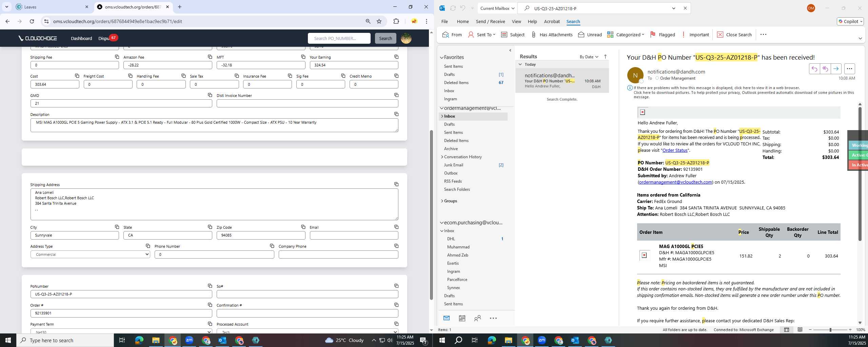Filter search results by Unread
The height and width of the screenshot is (347, 868).
(590, 35)
